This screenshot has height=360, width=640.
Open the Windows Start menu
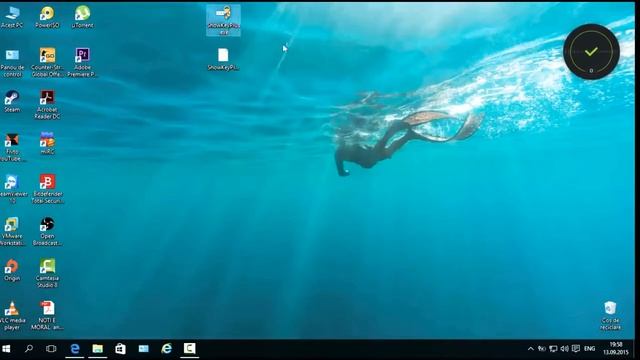[x=6, y=349]
